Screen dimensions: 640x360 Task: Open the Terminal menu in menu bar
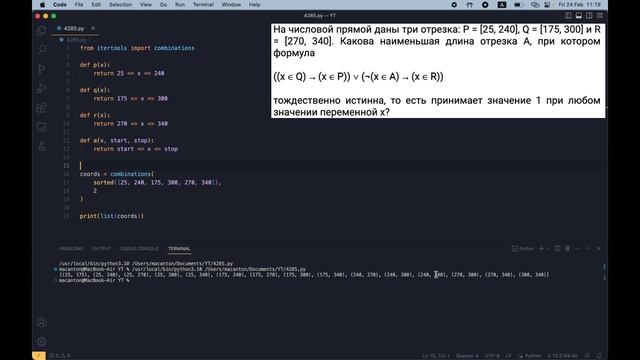click(203, 4)
